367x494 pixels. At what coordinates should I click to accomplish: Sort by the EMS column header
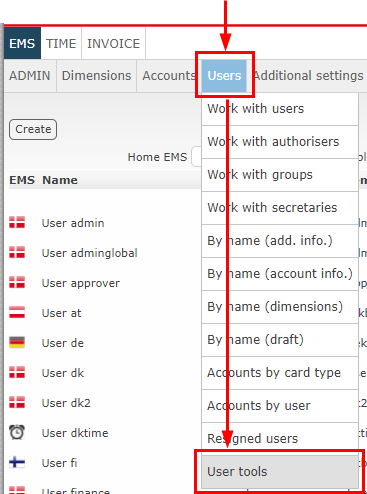point(22,180)
